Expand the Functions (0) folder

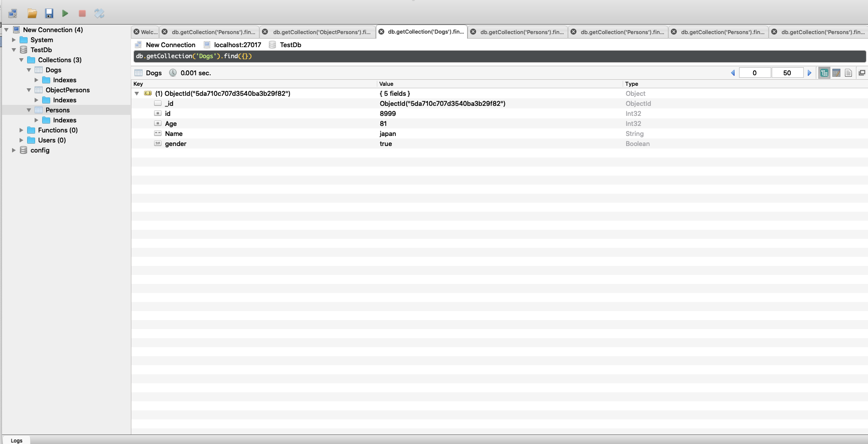[x=22, y=130]
